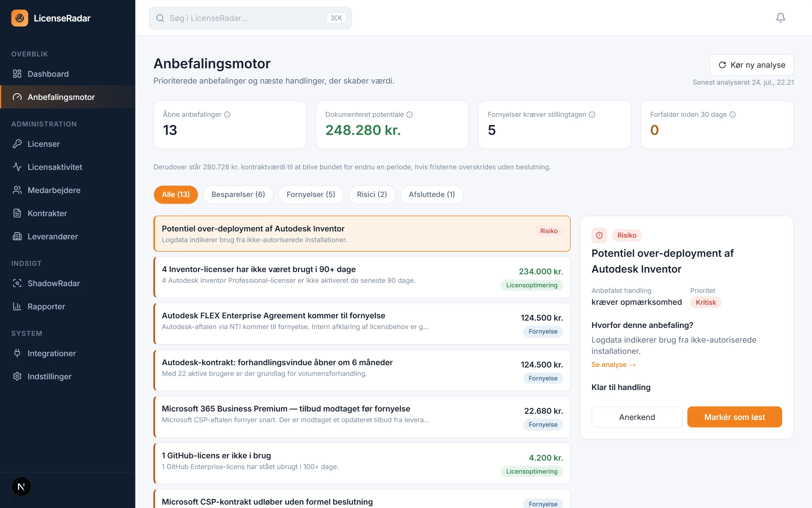Click the shield icon in detail panel

[x=599, y=235]
